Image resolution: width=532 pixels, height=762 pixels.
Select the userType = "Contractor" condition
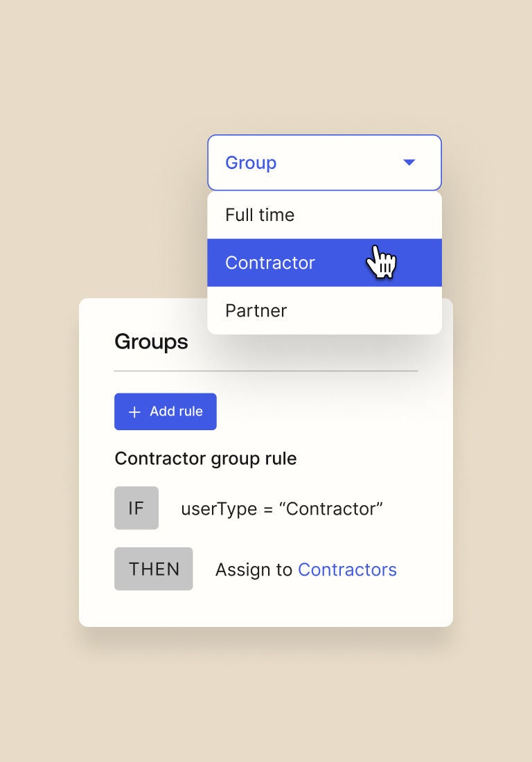pos(281,508)
